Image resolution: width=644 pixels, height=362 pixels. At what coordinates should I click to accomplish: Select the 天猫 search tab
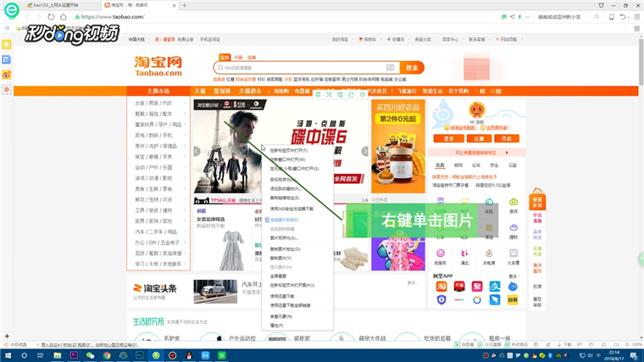click(238, 58)
